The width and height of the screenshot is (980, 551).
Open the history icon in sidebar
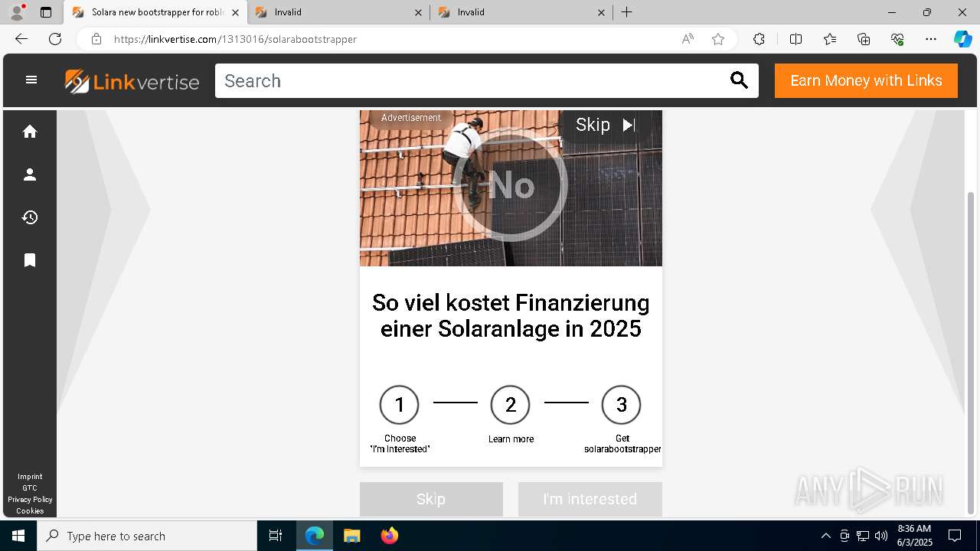point(30,217)
